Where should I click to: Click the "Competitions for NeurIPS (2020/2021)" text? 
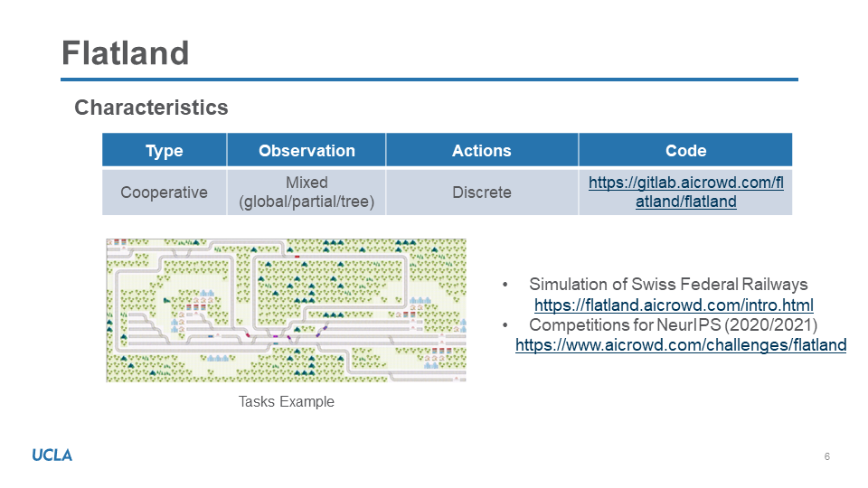tap(673, 324)
